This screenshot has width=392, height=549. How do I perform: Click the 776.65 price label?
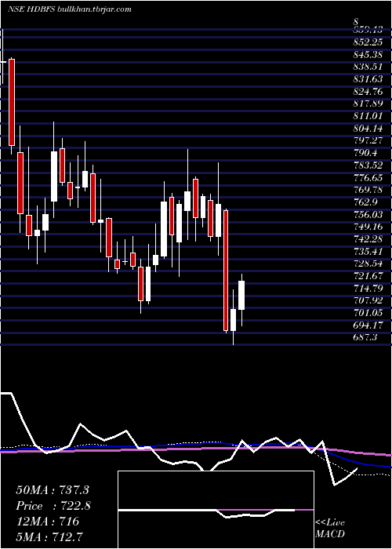[368, 177]
